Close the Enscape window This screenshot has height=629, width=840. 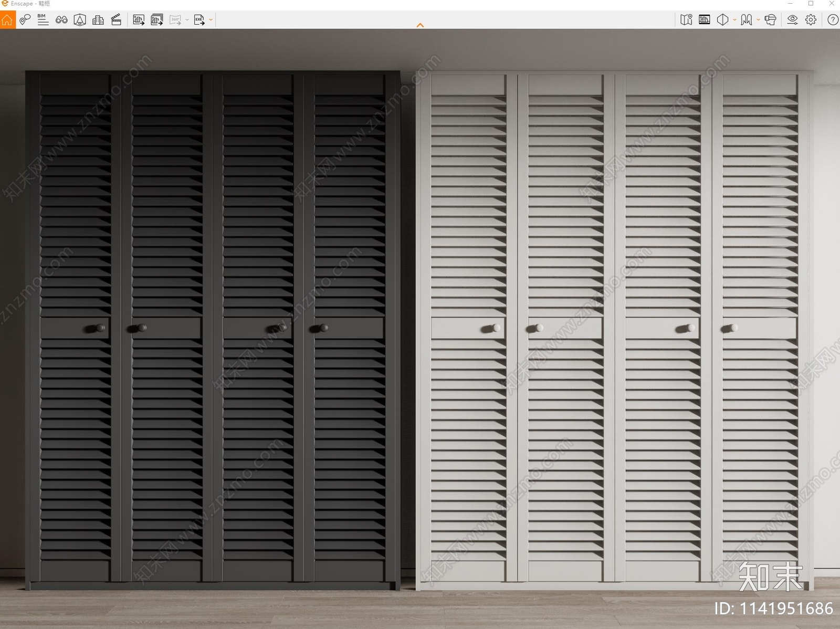832,4
